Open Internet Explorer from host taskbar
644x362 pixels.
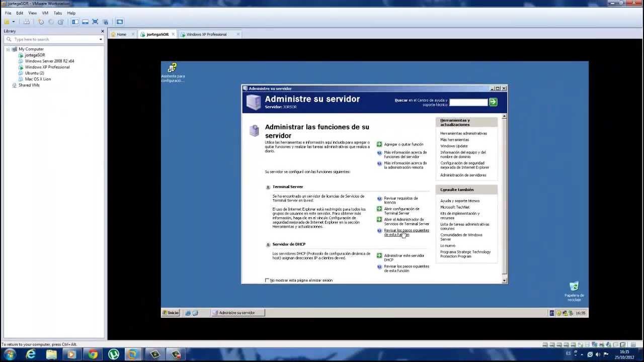[x=31, y=354]
